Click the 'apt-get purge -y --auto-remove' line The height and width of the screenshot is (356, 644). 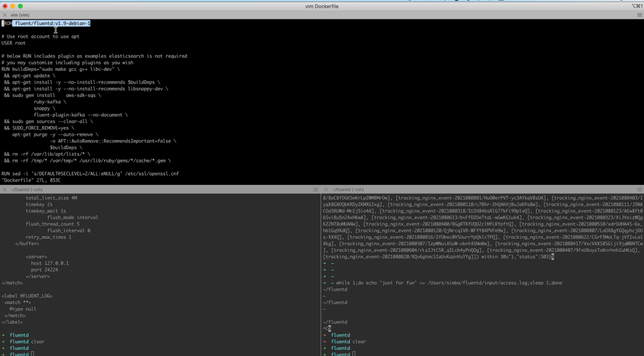[55, 134]
